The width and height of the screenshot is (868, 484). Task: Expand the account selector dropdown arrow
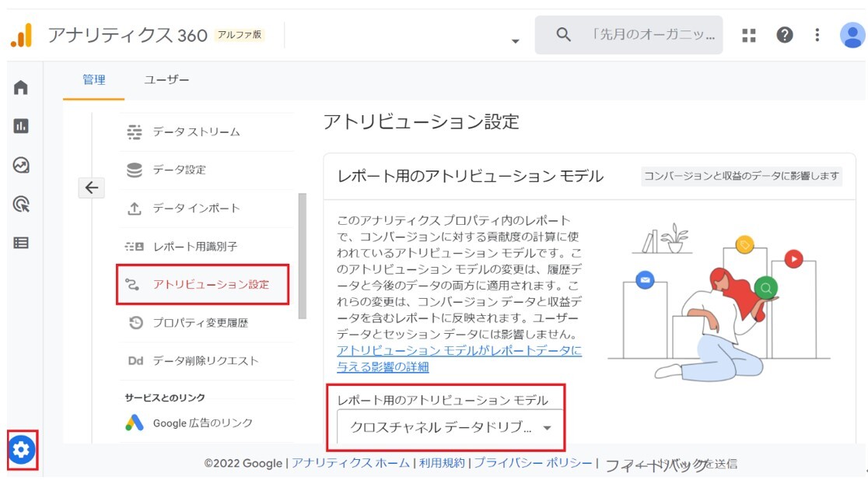(515, 41)
